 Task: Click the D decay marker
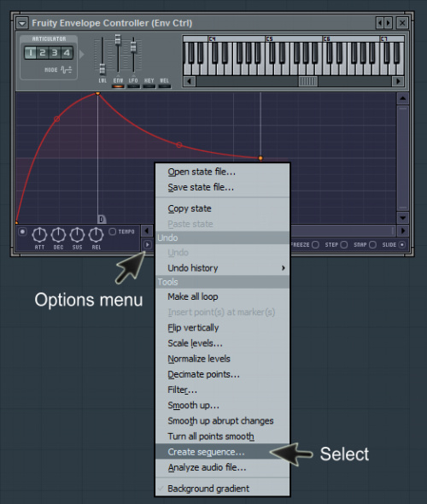tap(102, 220)
